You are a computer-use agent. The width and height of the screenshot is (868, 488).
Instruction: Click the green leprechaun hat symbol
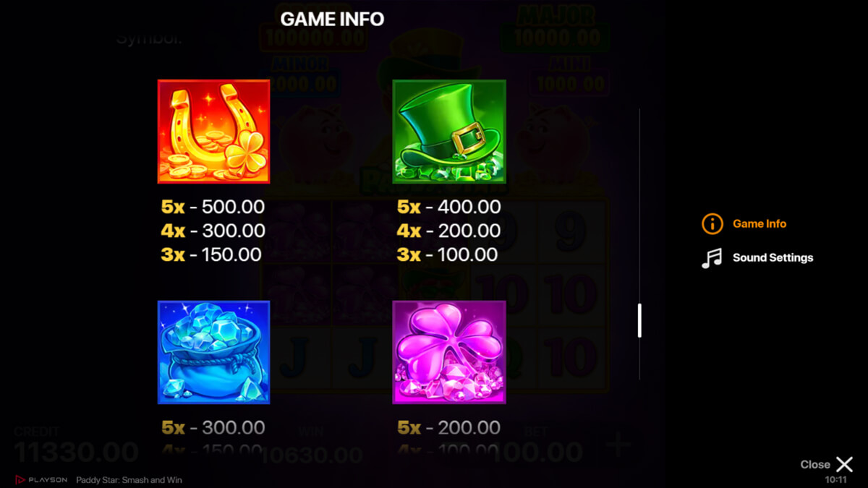448,132
